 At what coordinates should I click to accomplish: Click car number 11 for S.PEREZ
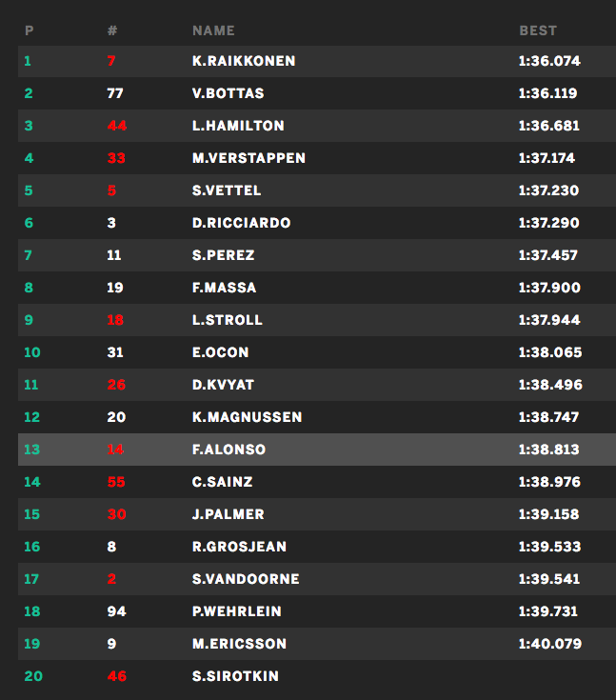coord(115,255)
